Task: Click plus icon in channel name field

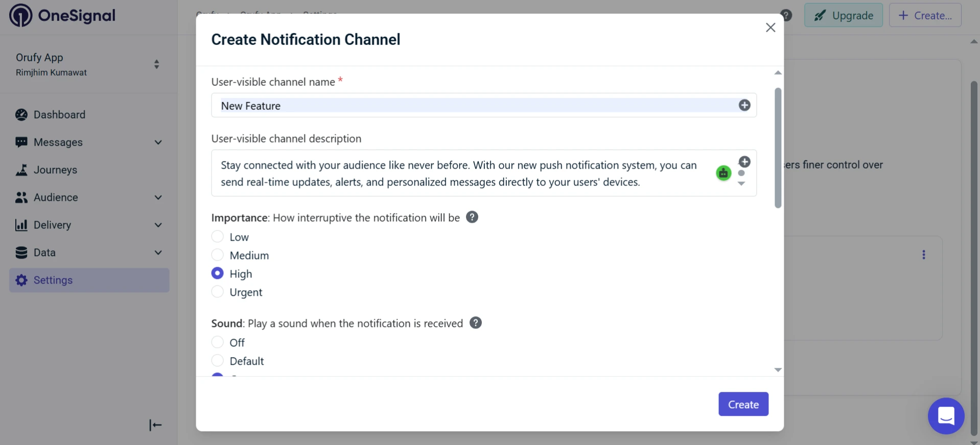Action: tap(744, 105)
